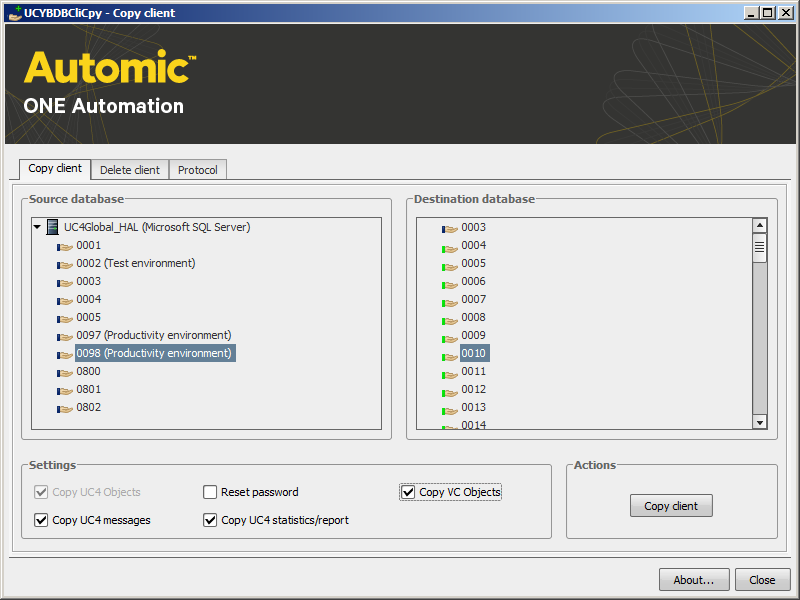Select the '0801' label in Source database
Screen dimensions: 800x600
click(89, 389)
